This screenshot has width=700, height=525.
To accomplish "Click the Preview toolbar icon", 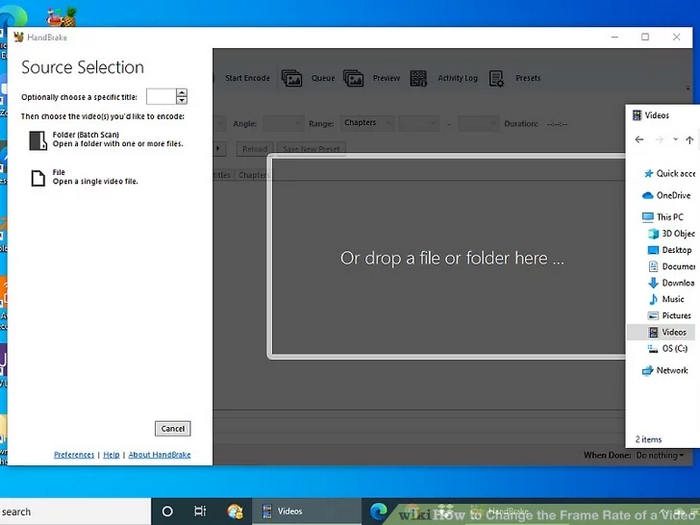I will [353, 78].
